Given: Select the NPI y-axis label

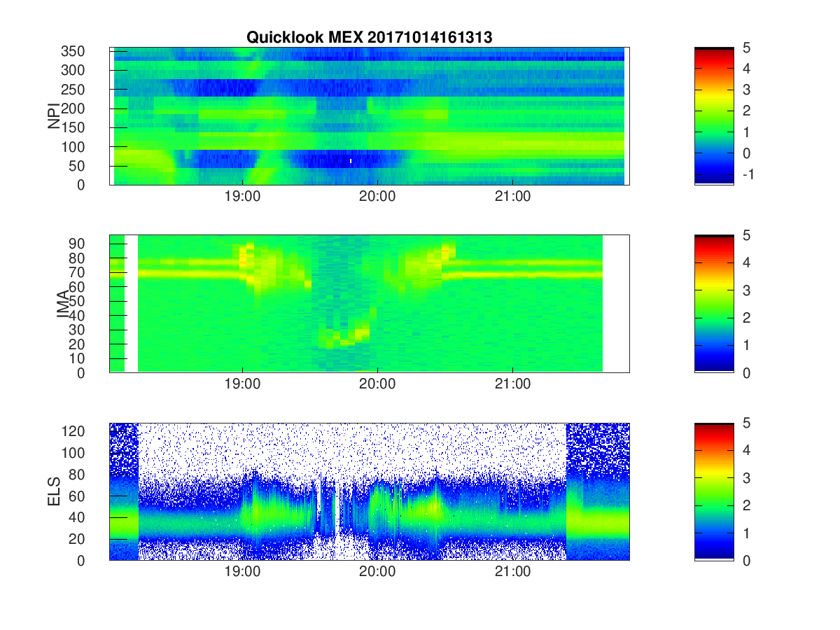Looking at the screenshot, I should click(54, 116).
